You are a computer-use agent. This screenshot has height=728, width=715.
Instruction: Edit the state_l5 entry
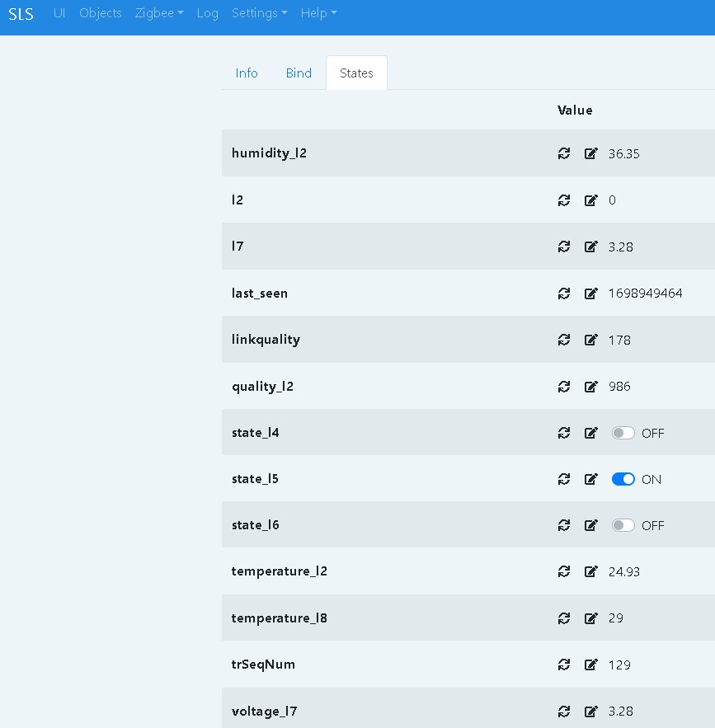[x=590, y=479]
